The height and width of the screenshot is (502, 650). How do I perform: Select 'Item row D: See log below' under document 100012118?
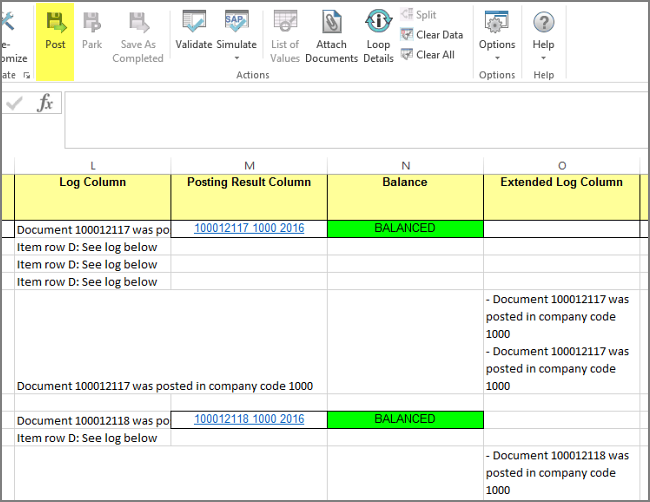tap(92, 438)
